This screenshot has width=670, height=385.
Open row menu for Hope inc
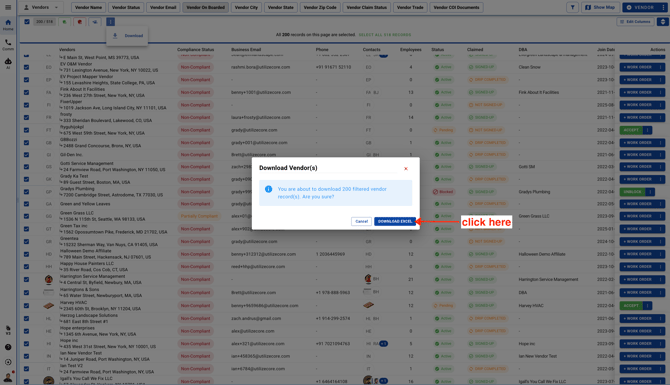pos(661,344)
